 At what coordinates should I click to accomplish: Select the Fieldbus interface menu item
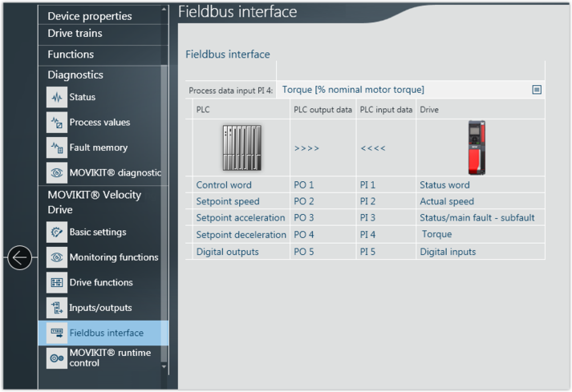106,333
